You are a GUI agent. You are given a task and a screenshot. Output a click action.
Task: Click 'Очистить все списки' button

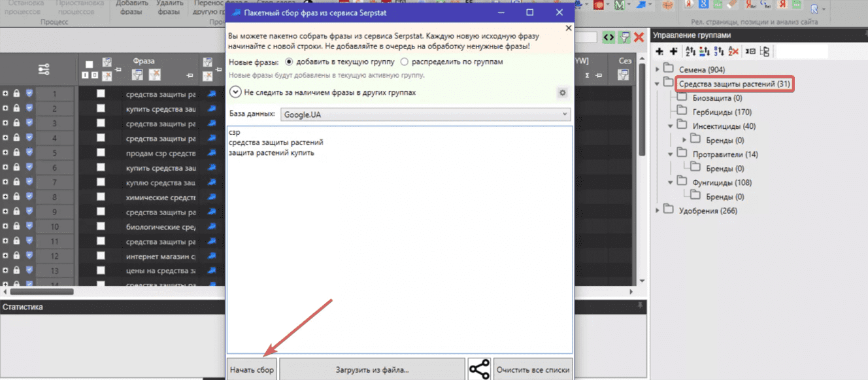pos(533,370)
